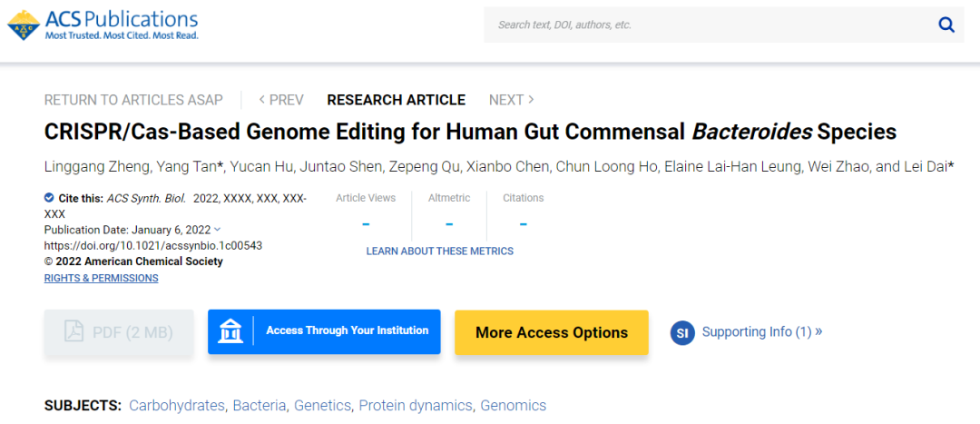Click LEARN ABOUT THESE METRICS link
This screenshot has height=424, width=980.
(x=439, y=251)
